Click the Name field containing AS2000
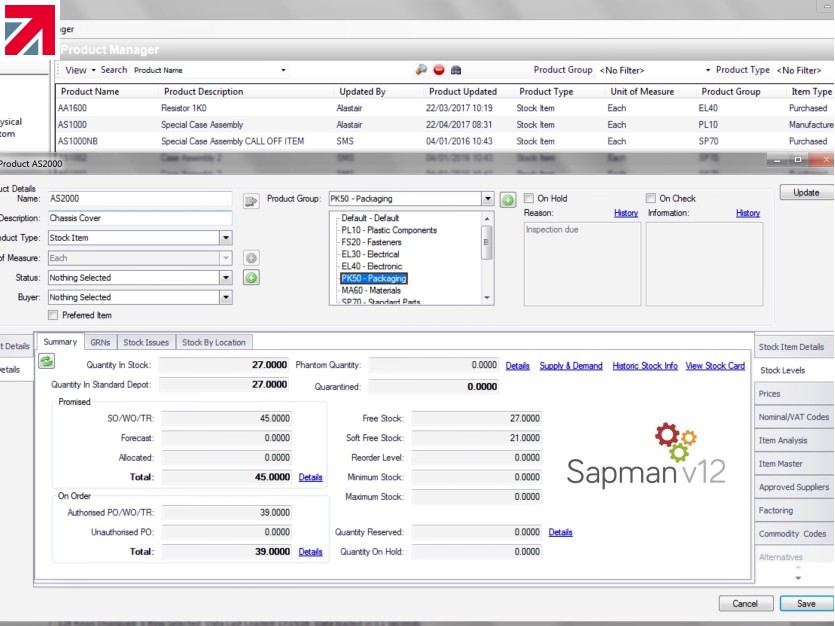Screen dimensions: 835x626 point(140,199)
